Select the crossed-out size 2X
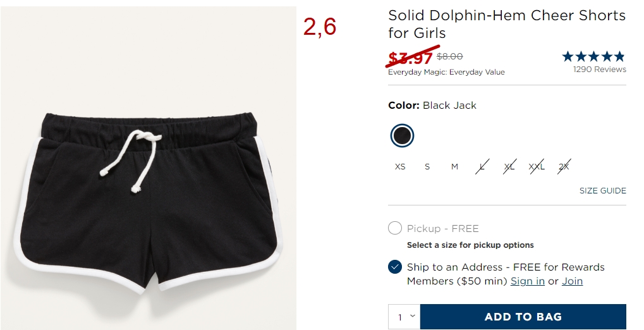644x330 pixels. click(564, 166)
